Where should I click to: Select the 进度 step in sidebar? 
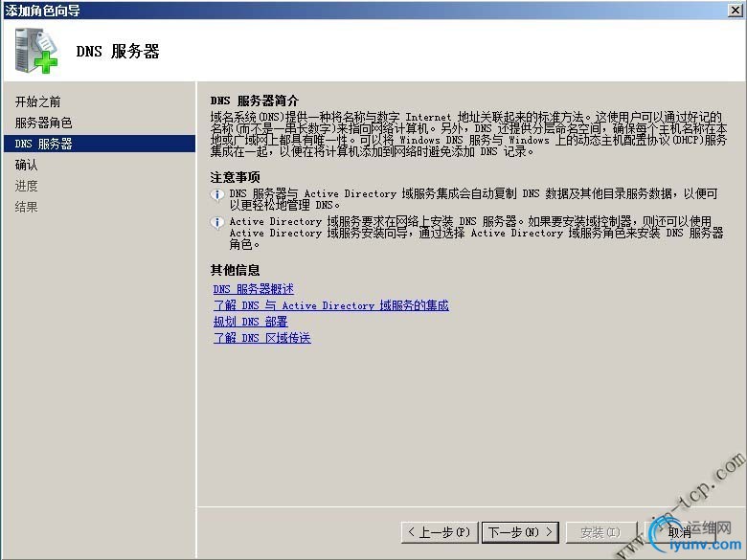tap(26, 186)
